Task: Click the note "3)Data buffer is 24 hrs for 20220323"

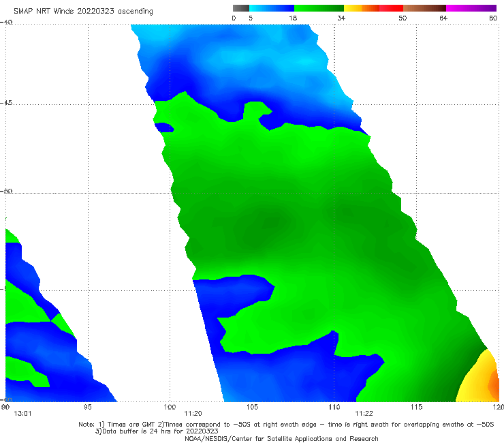Action: tap(157, 431)
